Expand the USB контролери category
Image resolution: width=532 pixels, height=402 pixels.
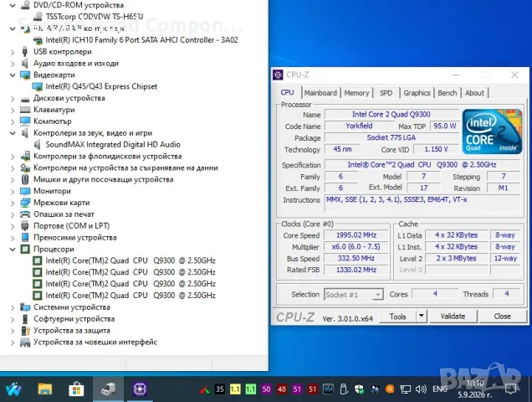click(x=13, y=52)
